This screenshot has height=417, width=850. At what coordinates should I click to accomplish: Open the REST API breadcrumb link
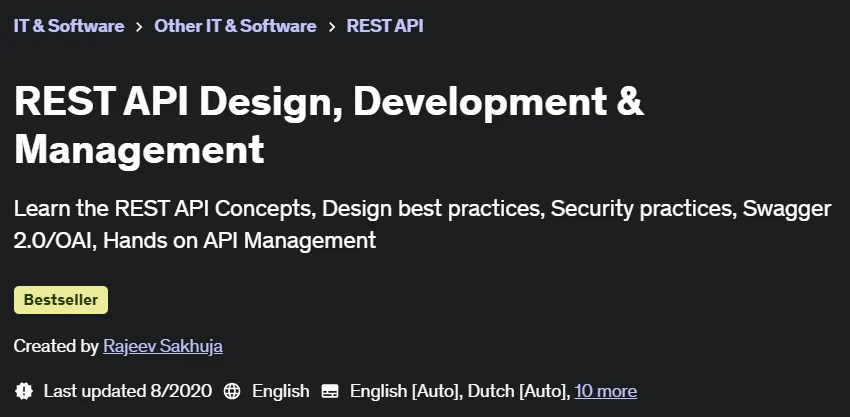(x=385, y=26)
